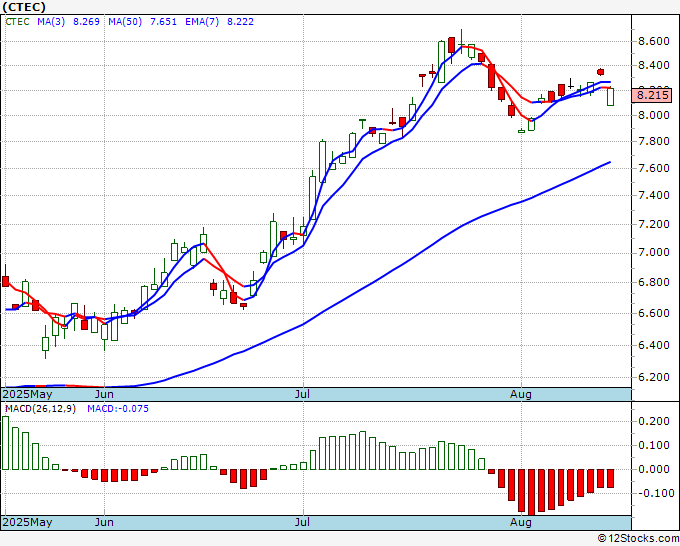Click the 6.600 price axis label
Screen dimensions: 680x546
coord(654,313)
